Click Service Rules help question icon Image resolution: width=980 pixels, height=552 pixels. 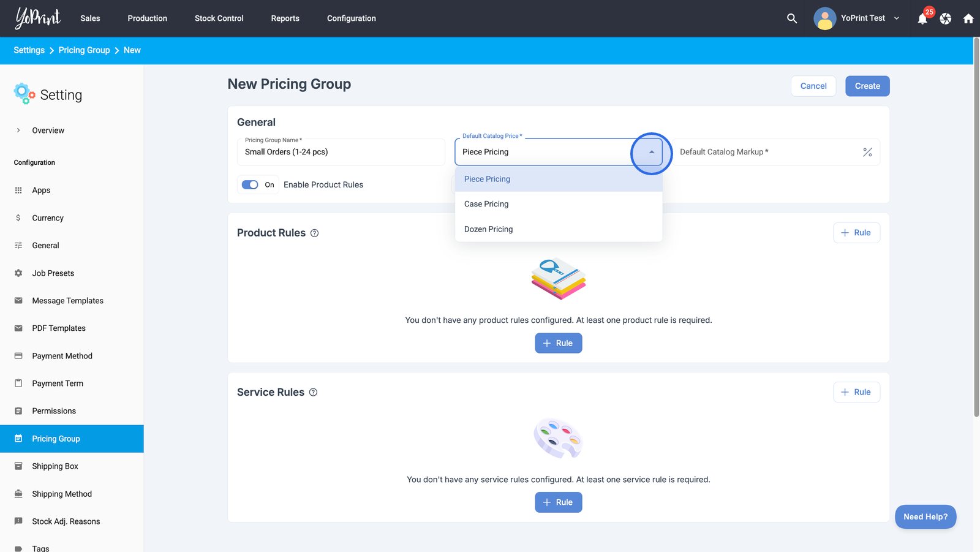[x=313, y=393]
